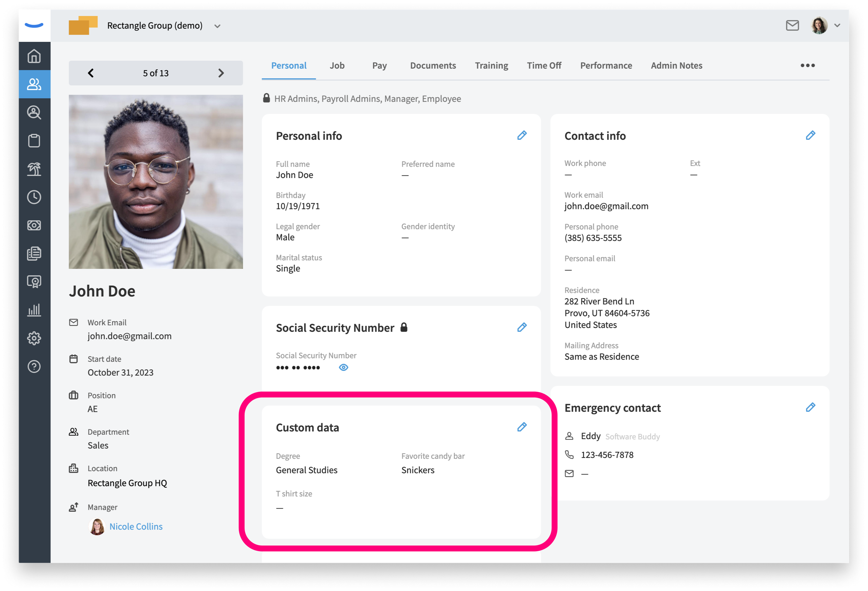The image size is (868, 591).
Task: Click John Doe's profile photo
Action: tap(156, 181)
